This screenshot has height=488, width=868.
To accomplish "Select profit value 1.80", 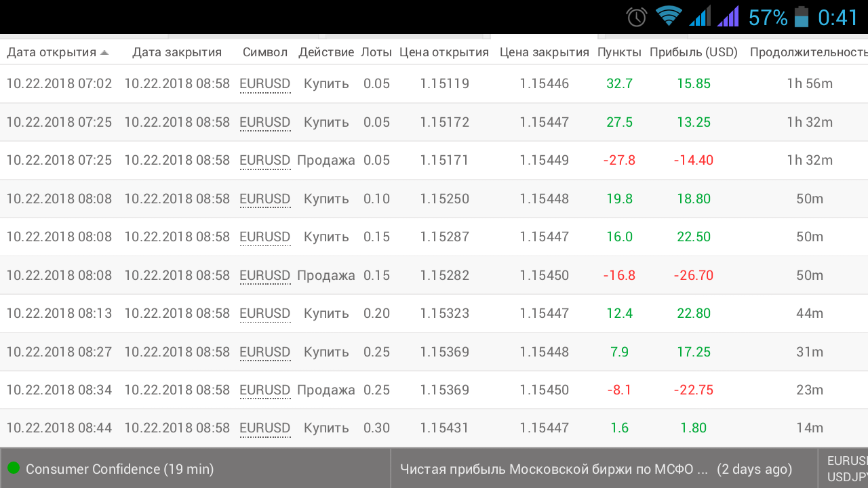I will 694,428.
